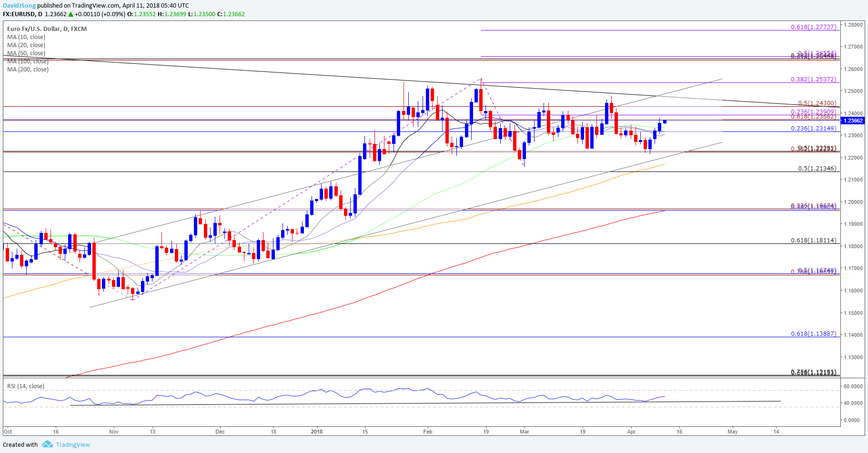Image resolution: width=868 pixels, height=453 pixels.
Task: Click the high value H:1.23699
Action: coord(172,14)
